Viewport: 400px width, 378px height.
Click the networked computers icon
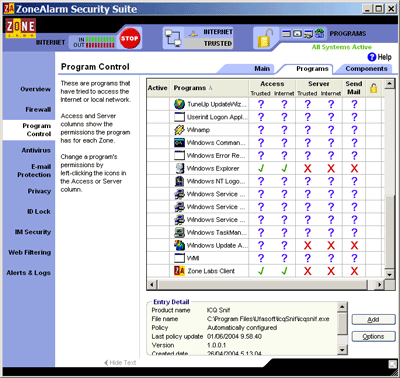pos(173,38)
